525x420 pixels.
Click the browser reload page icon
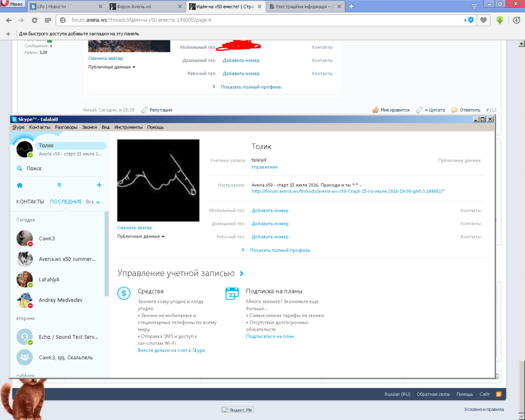[x=35, y=20]
